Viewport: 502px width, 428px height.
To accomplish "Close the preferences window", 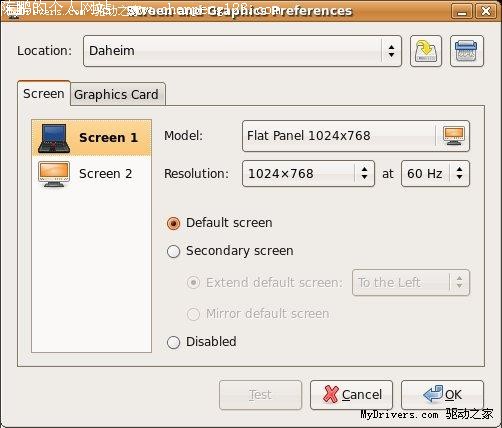I will (x=486, y=12).
